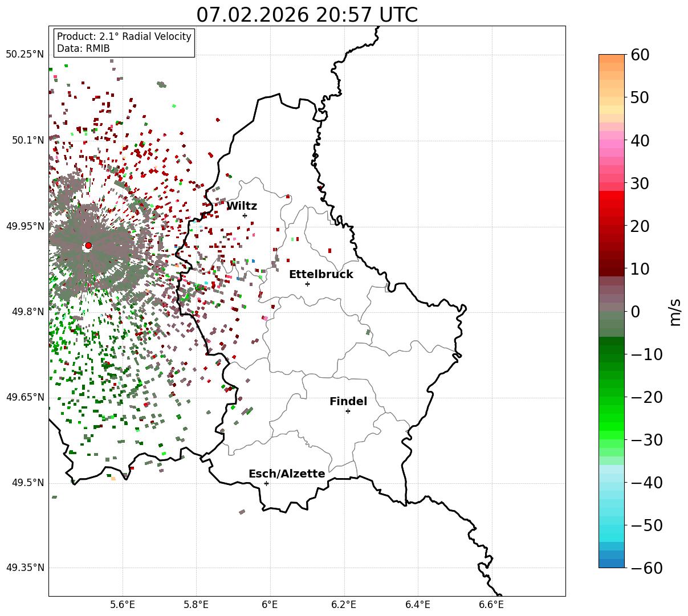The height and width of the screenshot is (616, 688).
Task: Click the 50.25°N latitude label
Action: [x=25, y=55]
